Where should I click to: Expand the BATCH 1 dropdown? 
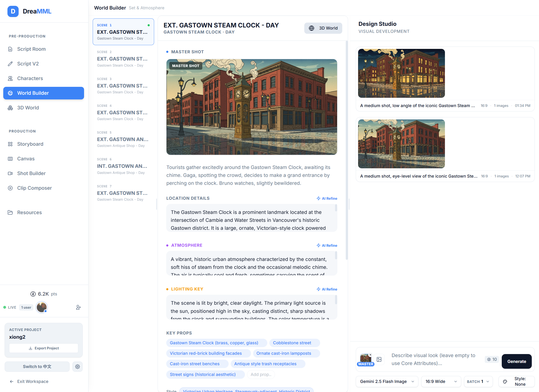[478, 381]
